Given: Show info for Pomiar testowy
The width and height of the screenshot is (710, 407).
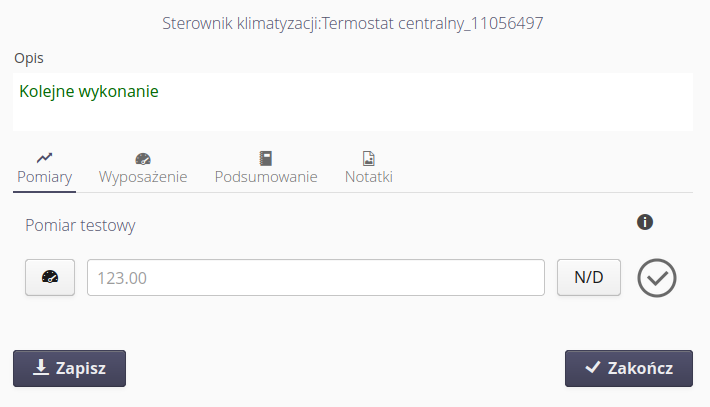Looking at the screenshot, I should coord(645,221).
